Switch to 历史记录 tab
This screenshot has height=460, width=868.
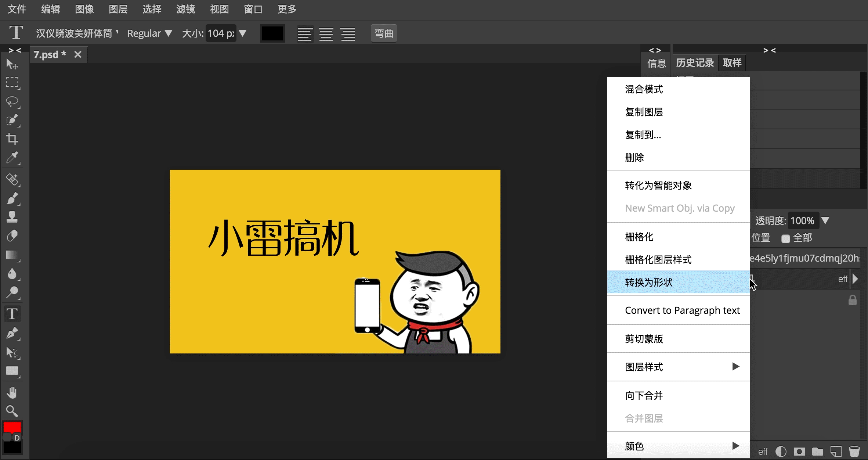[695, 63]
